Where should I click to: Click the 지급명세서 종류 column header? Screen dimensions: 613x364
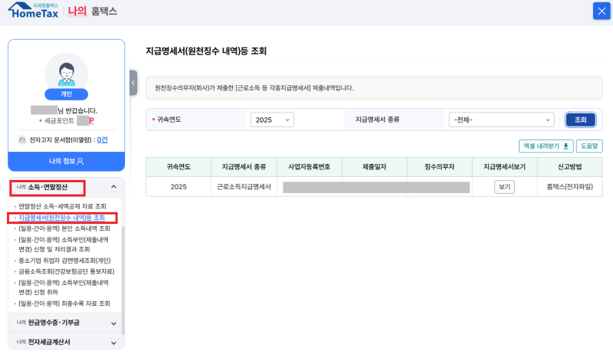tap(244, 167)
